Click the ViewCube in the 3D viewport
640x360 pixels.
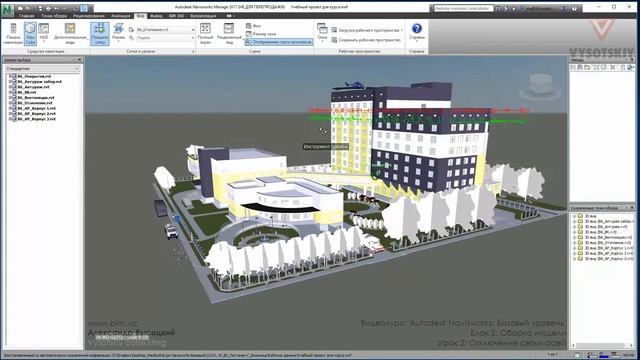[540, 86]
